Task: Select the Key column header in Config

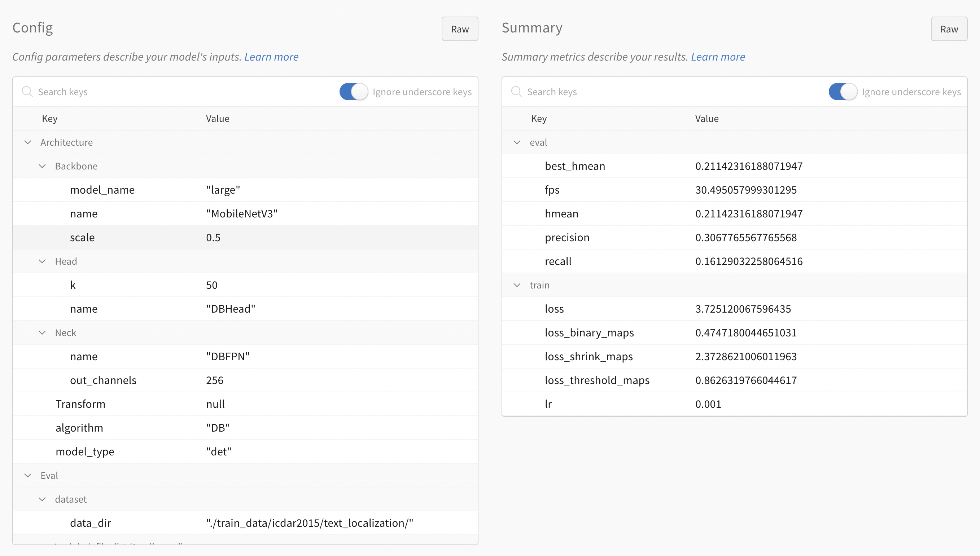Action: click(49, 118)
